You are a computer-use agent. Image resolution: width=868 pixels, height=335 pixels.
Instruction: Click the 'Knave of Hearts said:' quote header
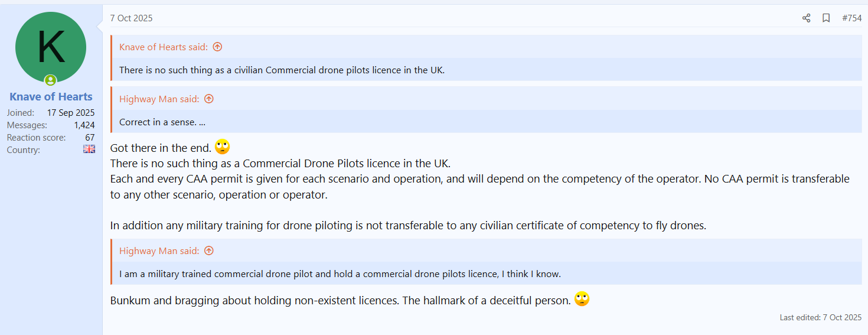164,47
